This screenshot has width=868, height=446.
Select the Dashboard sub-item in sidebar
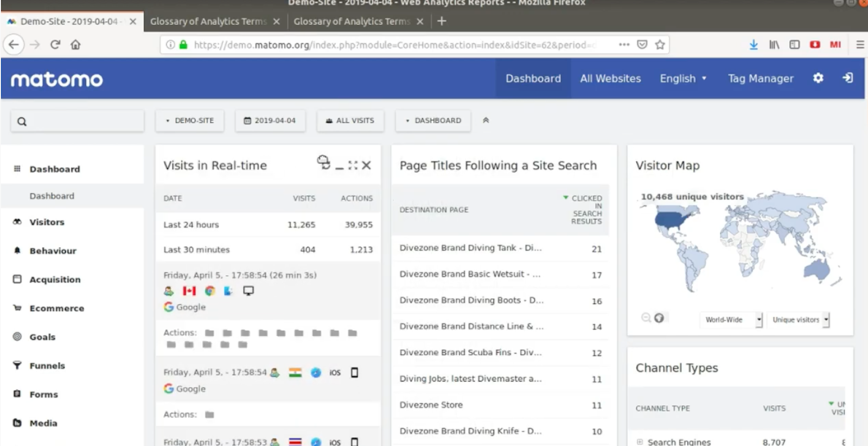coord(52,196)
